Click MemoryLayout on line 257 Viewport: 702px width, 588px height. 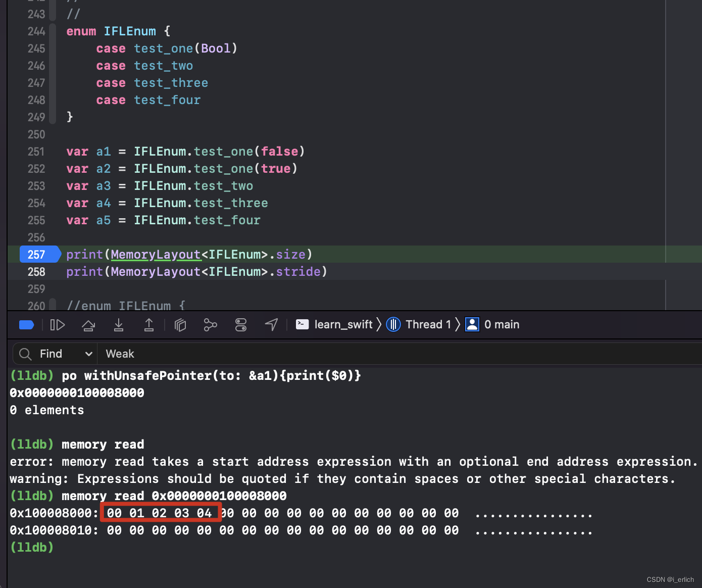click(x=156, y=255)
